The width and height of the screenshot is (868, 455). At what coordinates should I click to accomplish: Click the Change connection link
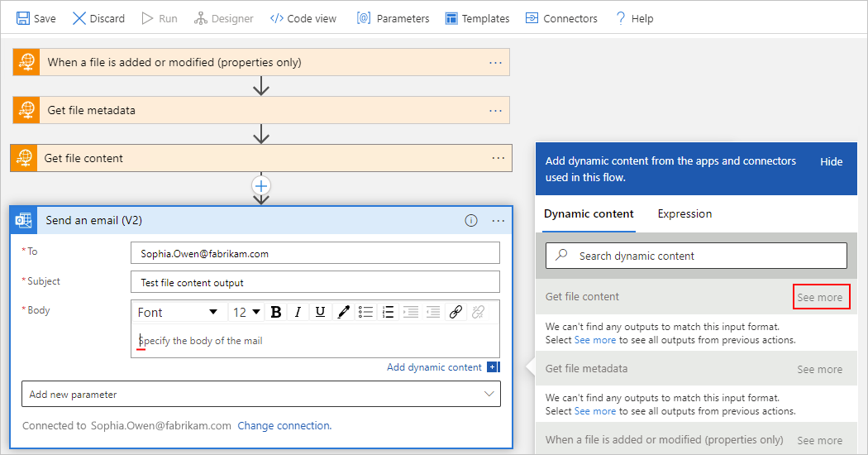(x=284, y=426)
